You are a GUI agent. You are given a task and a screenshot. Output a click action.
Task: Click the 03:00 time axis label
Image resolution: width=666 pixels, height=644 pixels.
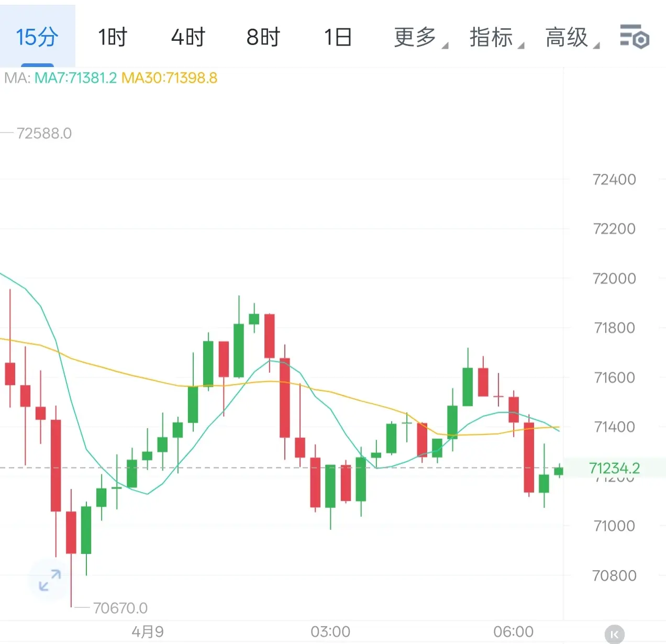[330, 632]
